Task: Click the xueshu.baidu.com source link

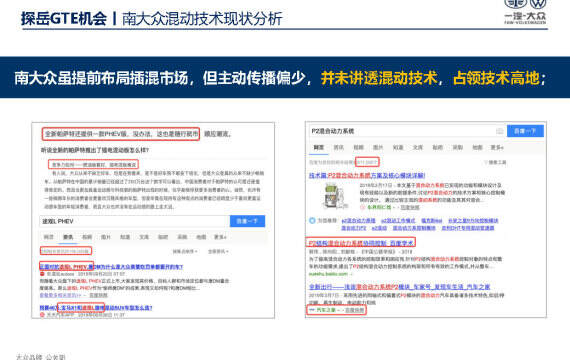Action: click(328, 274)
